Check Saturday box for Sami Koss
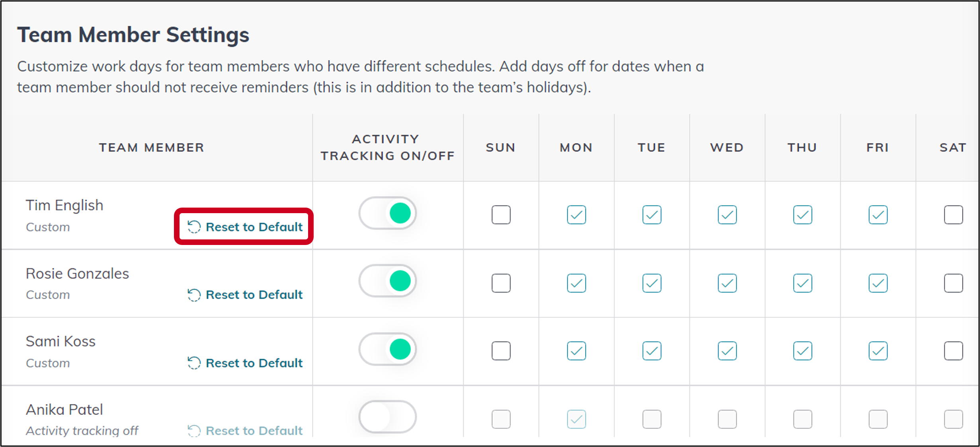The height and width of the screenshot is (447, 980). coord(953,351)
